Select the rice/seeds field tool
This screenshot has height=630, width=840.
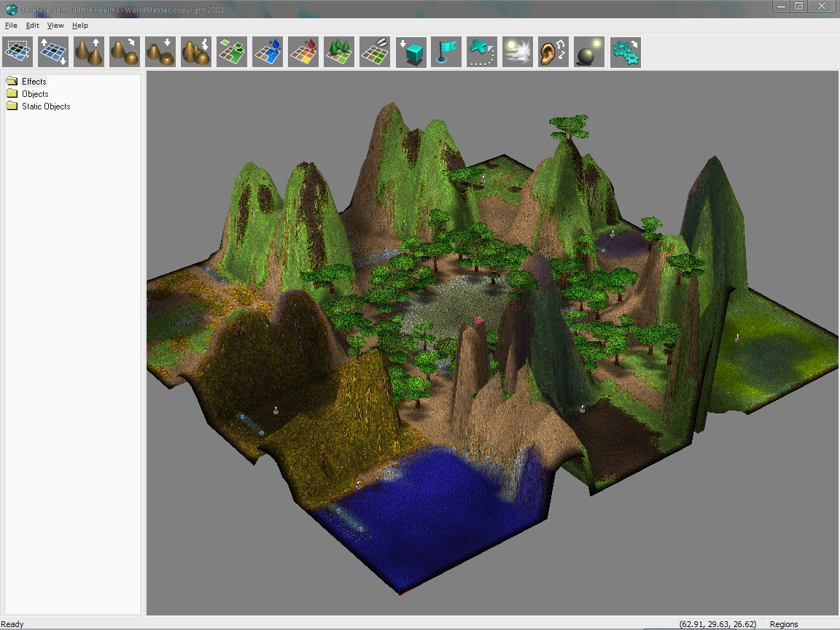tap(375, 52)
